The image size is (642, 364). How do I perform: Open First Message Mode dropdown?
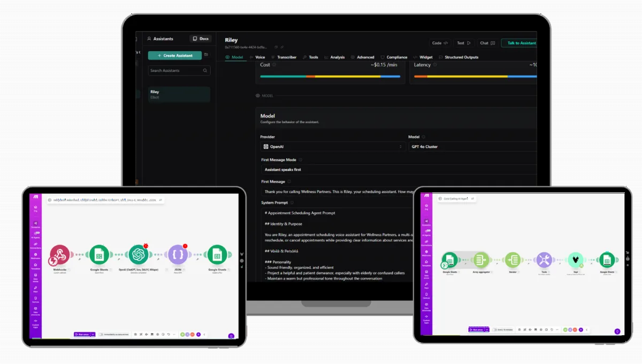pos(399,169)
